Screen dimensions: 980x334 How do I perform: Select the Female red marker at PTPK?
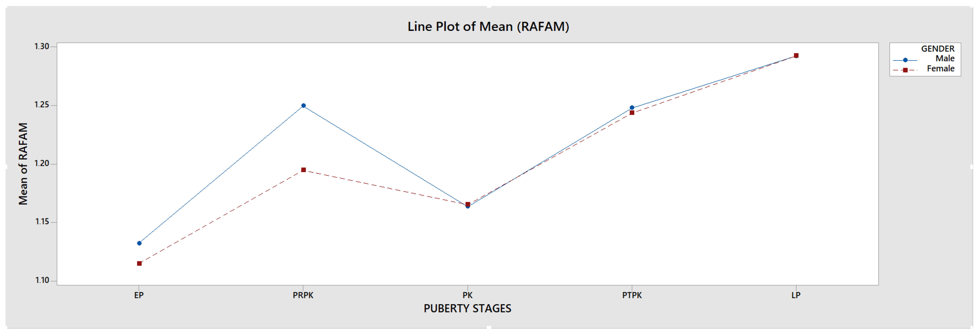pos(632,113)
